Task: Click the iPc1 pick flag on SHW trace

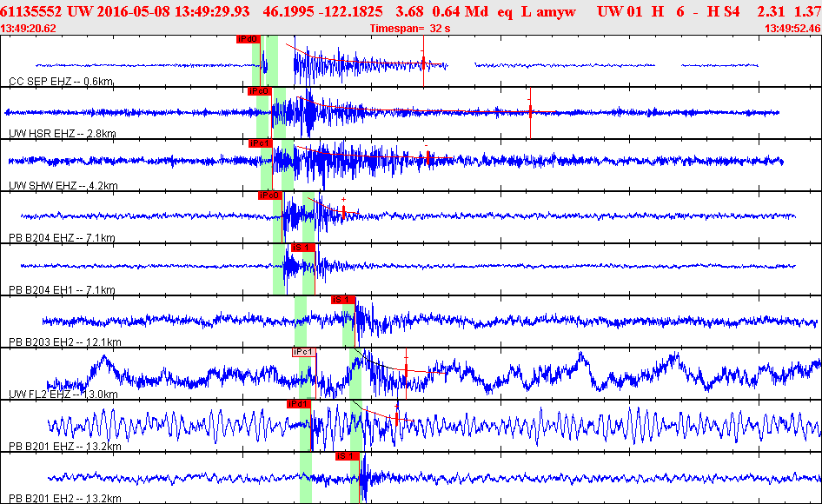Action: [260, 143]
